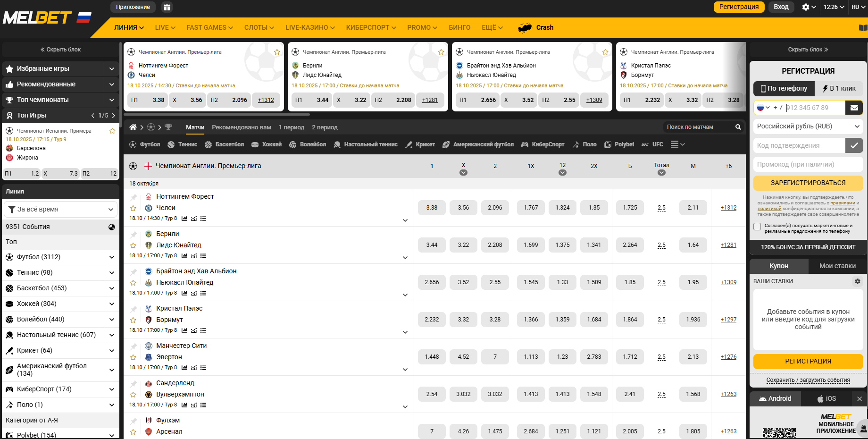This screenshot has width=868, height=439.
Task: Click the Вход login button
Action: (x=781, y=7)
